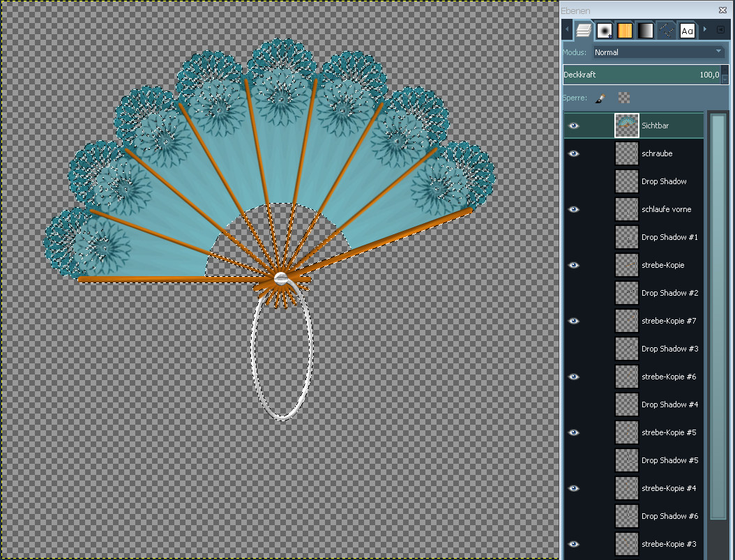
Task: Toggle the lock pixels paintbrush icon
Action: pyautogui.click(x=599, y=98)
